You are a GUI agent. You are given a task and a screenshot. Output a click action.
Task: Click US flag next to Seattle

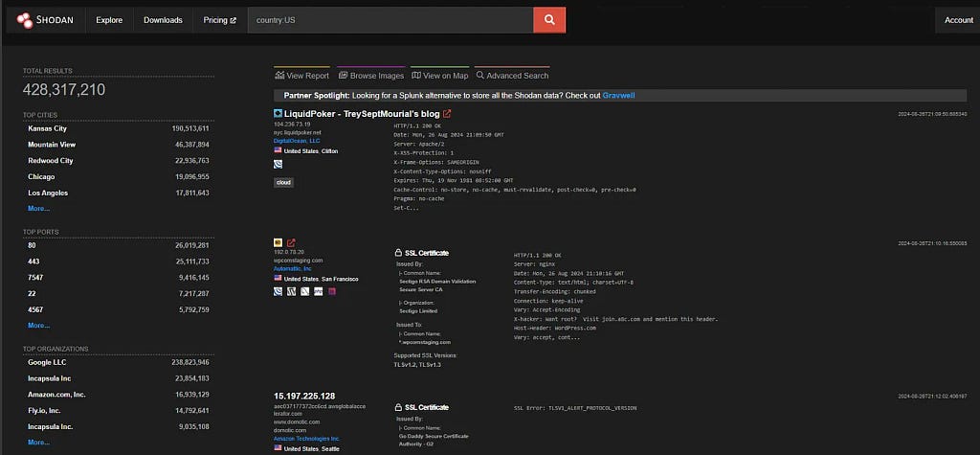click(x=278, y=448)
